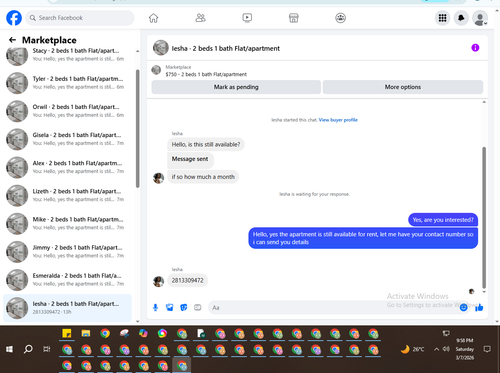Open Tyler's conversation

coord(67,83)
